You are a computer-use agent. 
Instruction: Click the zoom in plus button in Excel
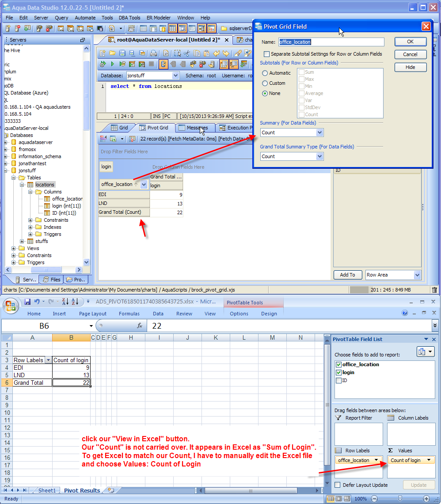(426, 499)
